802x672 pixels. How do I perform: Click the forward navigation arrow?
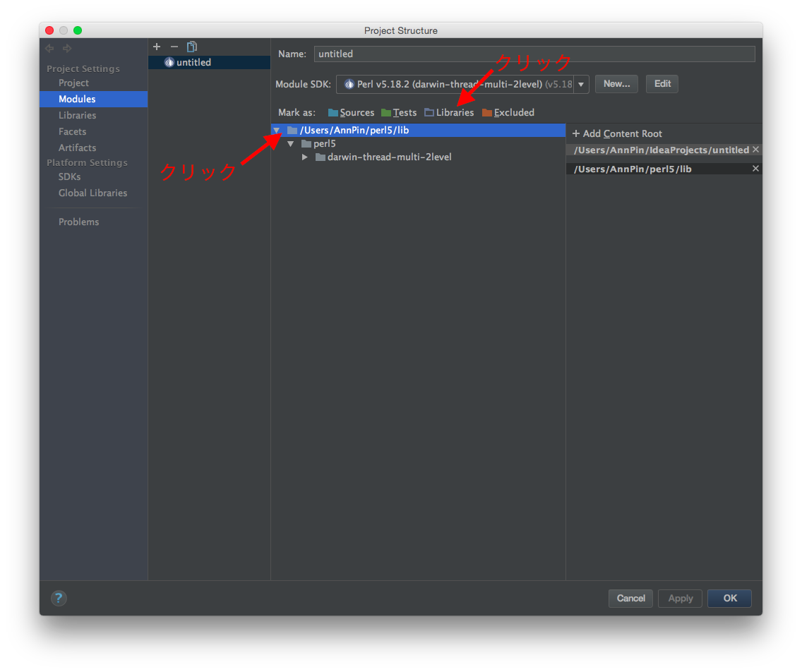(67, 48)
